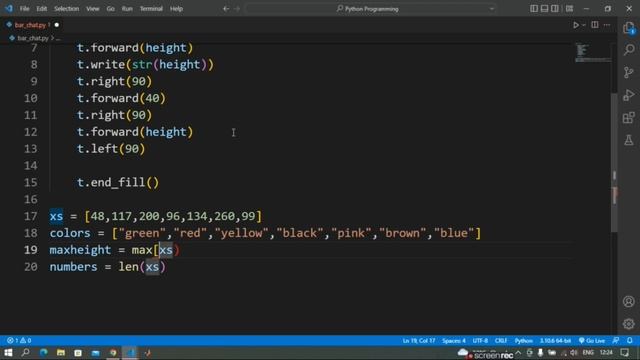Click Ln 19, Col 17 in the status bar
Viewport: 640px width, 360px height.
[419, 340]
